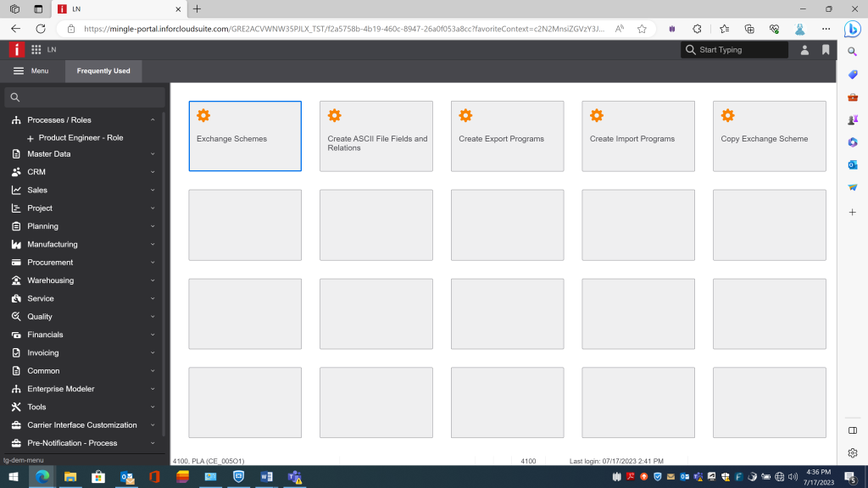Click the Start Typing search field
Screen dimensions: 868x488
tap(734, 50)
